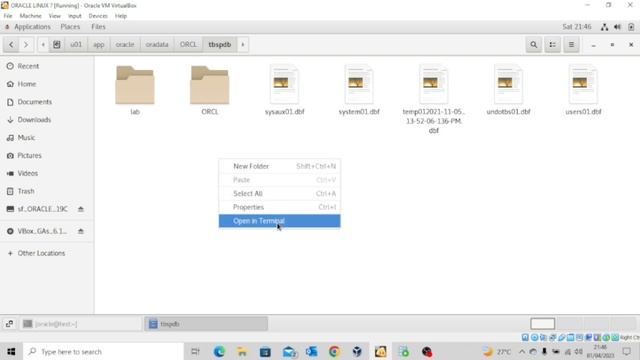Select tbspdb path bar segment

coord(220,44)
